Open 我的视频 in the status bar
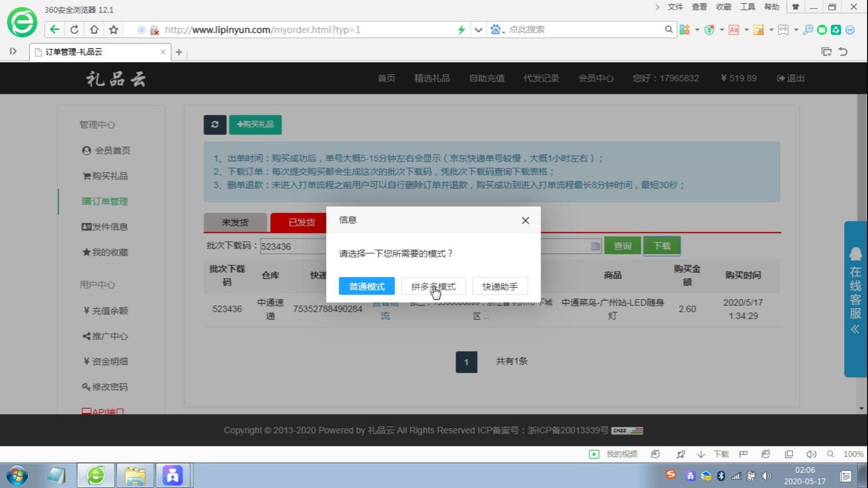Viewport: 868px width, 488px height. (613, 454)
